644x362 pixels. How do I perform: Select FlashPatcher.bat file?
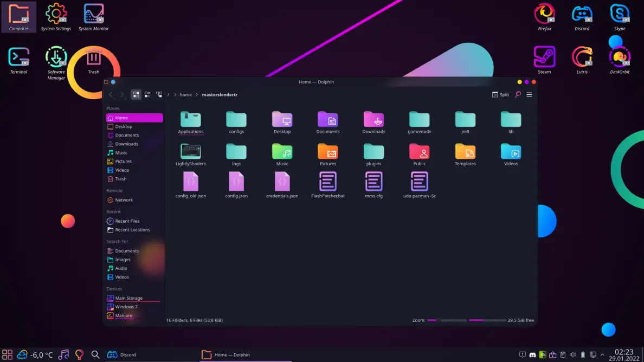click(328, 185)
